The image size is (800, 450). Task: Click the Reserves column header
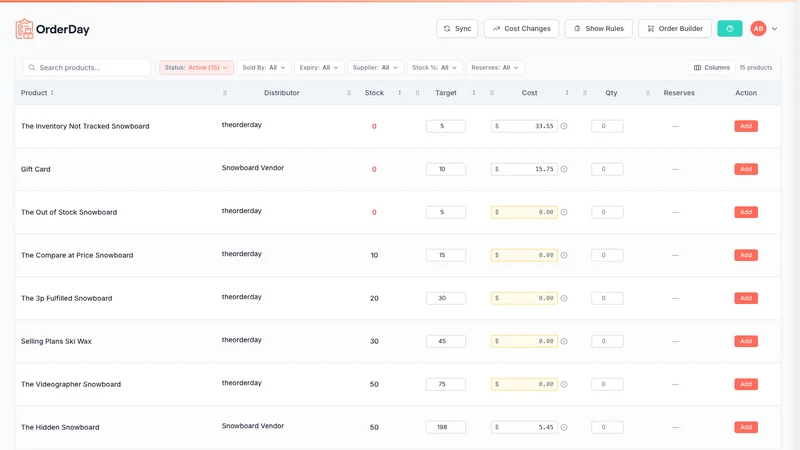[679, 93]
